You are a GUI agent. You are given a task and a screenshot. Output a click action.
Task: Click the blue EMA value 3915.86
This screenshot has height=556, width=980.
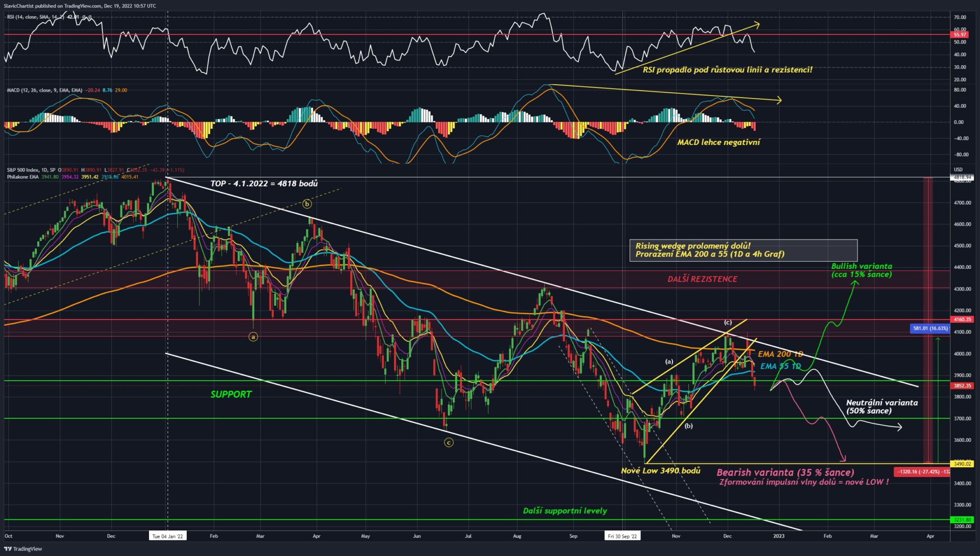(110, 177)
